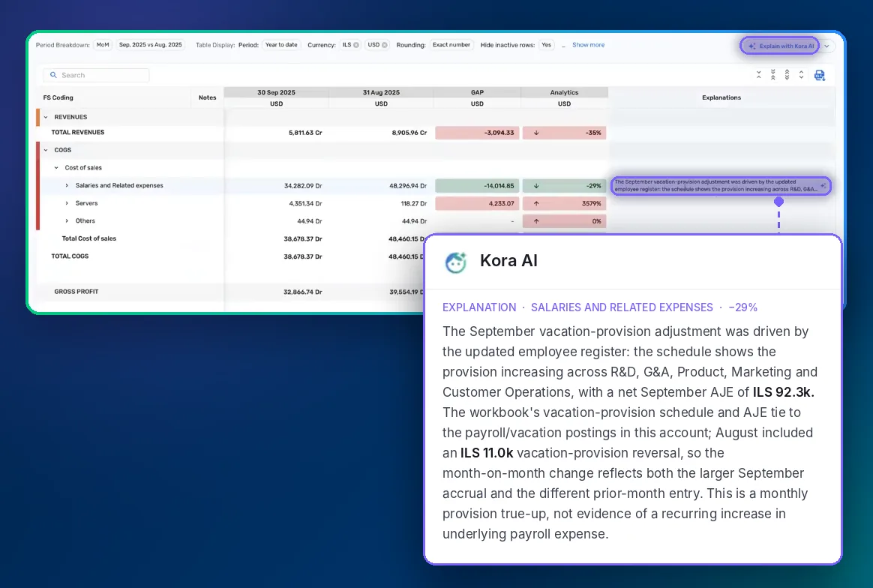Click up arrow in Others analytics cell

pyautogui.click(x=536, y=221)
